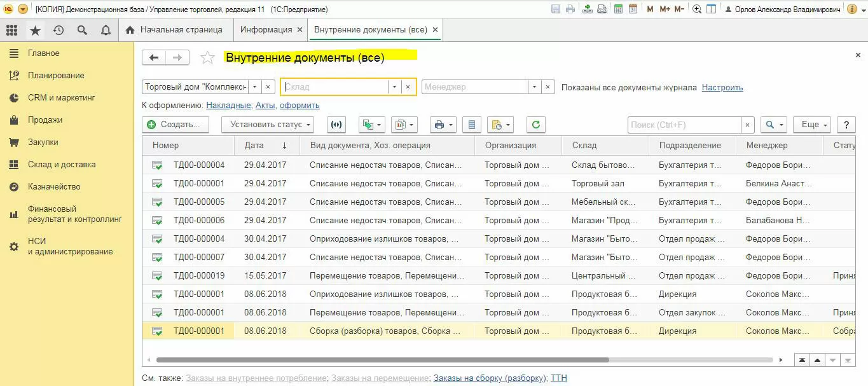Screen dimensions: 868x386
Task: Focus the Склад filter input field
Action: point(334,87)
